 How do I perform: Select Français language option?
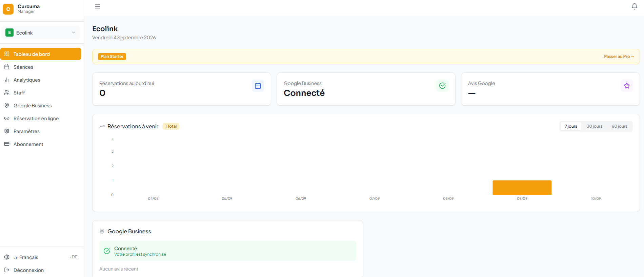tap(26, 257)
